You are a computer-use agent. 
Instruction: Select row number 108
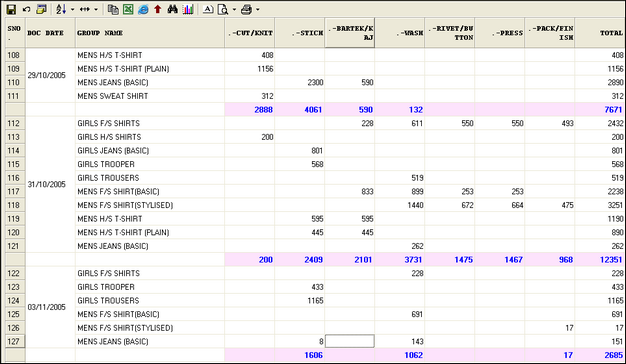pos(15,55)
